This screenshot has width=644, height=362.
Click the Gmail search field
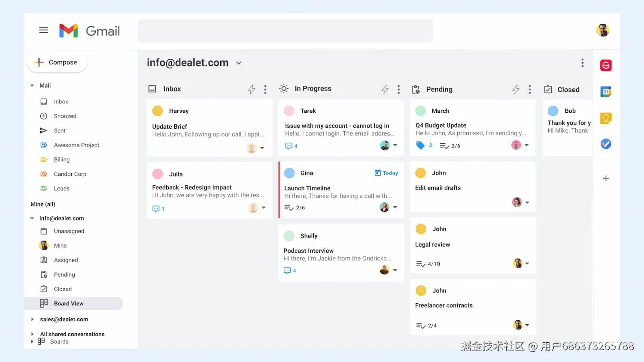285,31
